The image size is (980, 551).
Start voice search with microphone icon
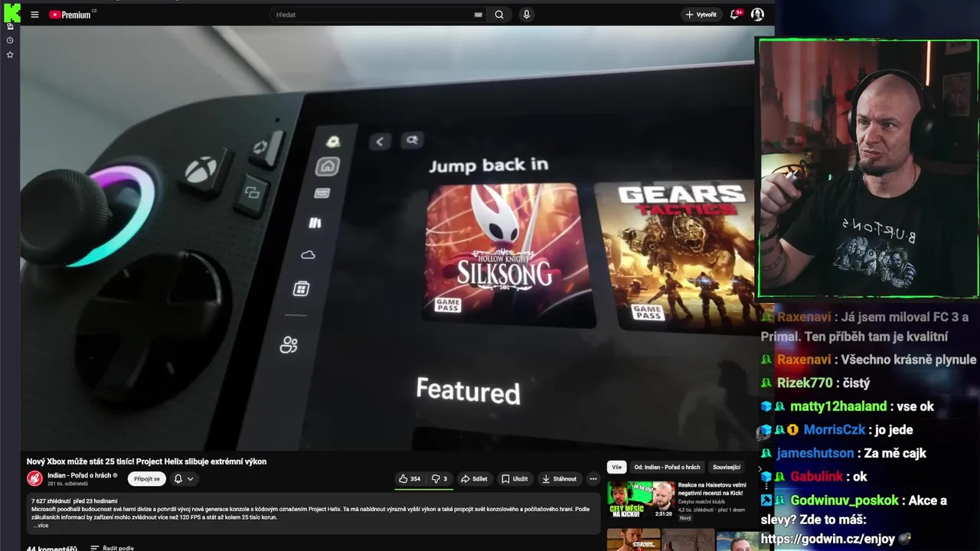click(526, 15)
